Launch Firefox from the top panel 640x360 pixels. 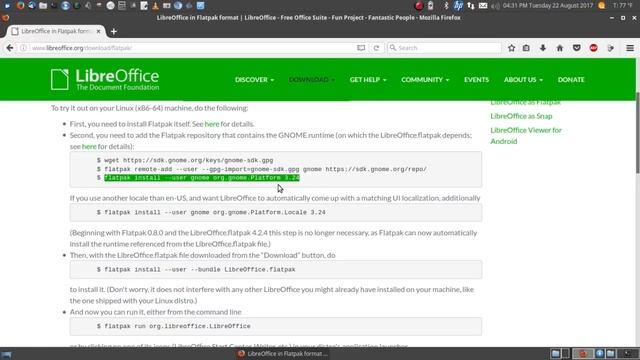tap(20, 5)
